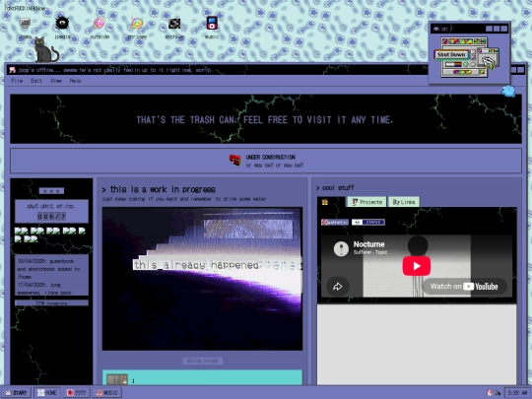Image resolution: width=532 pixels, height=399 pixels.
Task: Click Watch on YouTube
Action: pos(464,287)
